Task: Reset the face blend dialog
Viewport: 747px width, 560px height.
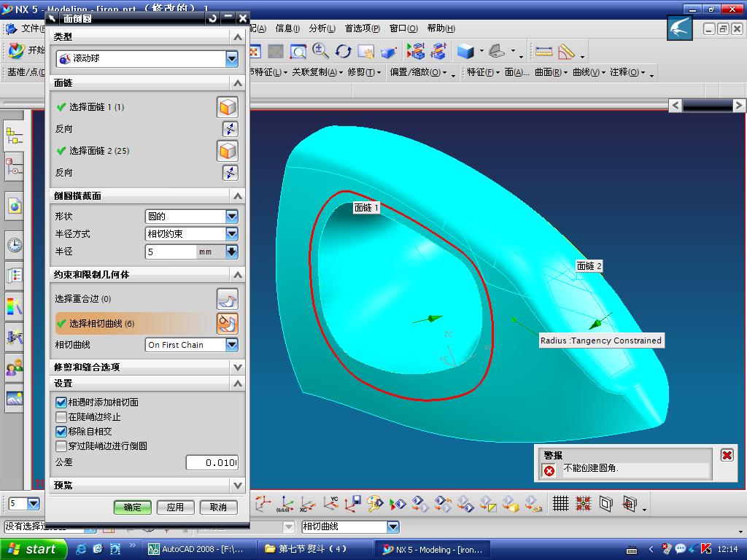Action: pyautogui.click(x=212, y=18)
